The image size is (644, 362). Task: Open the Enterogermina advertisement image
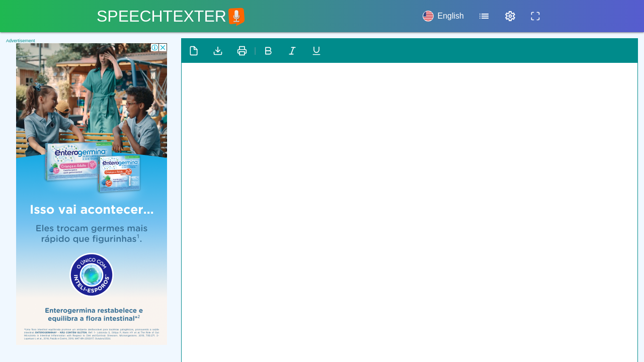92,194
